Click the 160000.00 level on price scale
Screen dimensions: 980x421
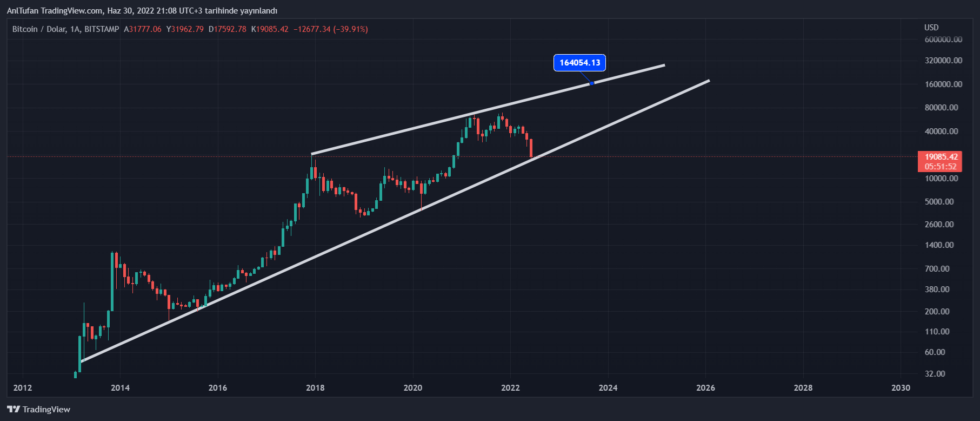[x=943, y=84]
